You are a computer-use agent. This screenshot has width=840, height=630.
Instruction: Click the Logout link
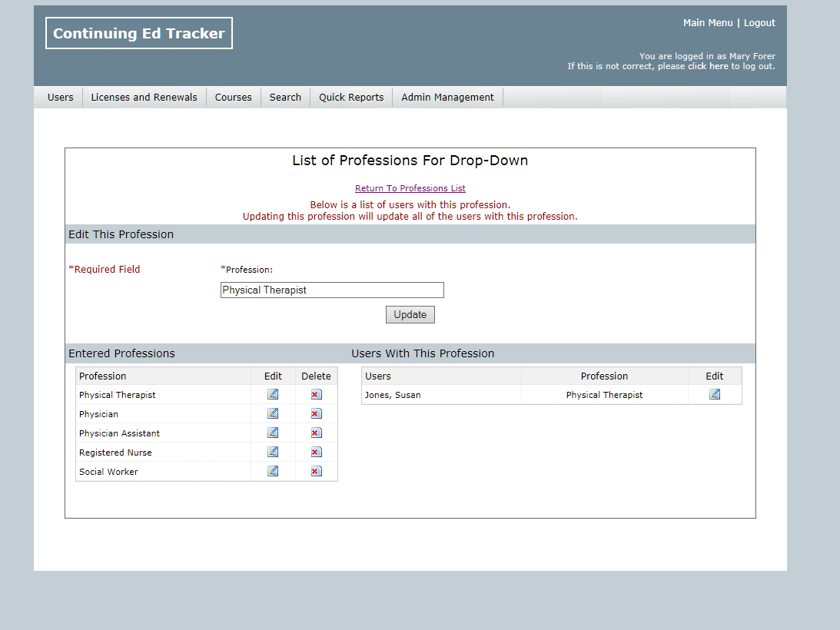click(759, 22)
